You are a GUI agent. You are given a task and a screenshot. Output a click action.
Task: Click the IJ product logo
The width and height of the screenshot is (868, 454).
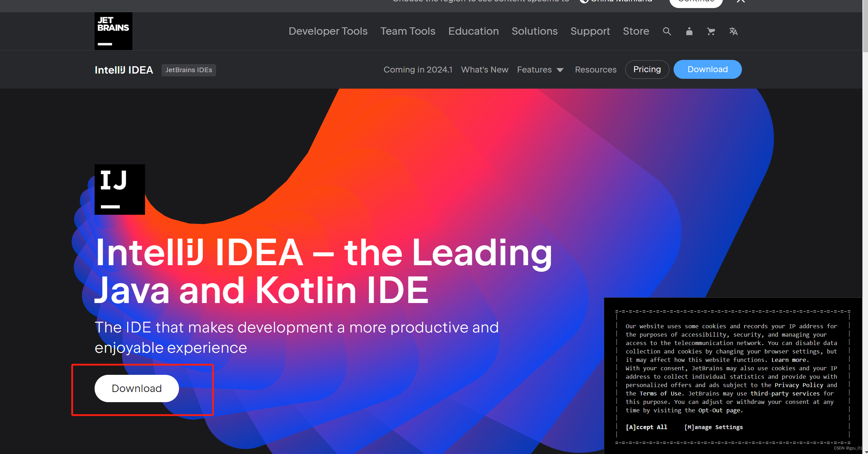click(x=120, y=190)
